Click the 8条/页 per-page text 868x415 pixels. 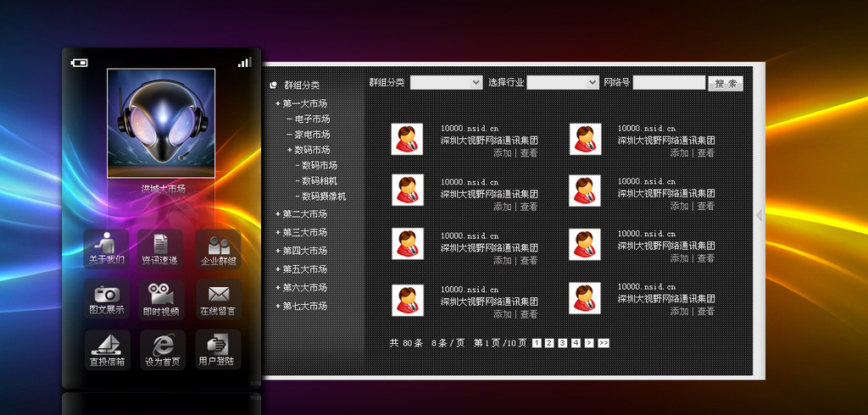point(448,343)
